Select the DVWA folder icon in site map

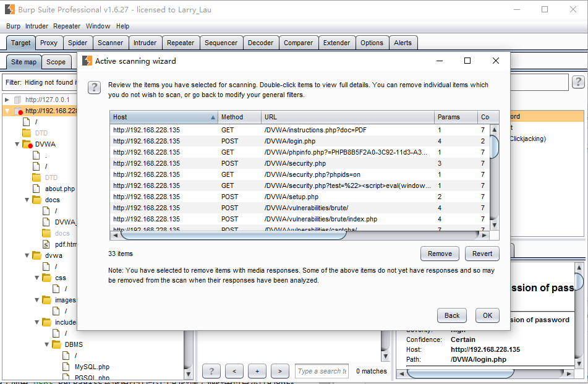pos(27,144)
